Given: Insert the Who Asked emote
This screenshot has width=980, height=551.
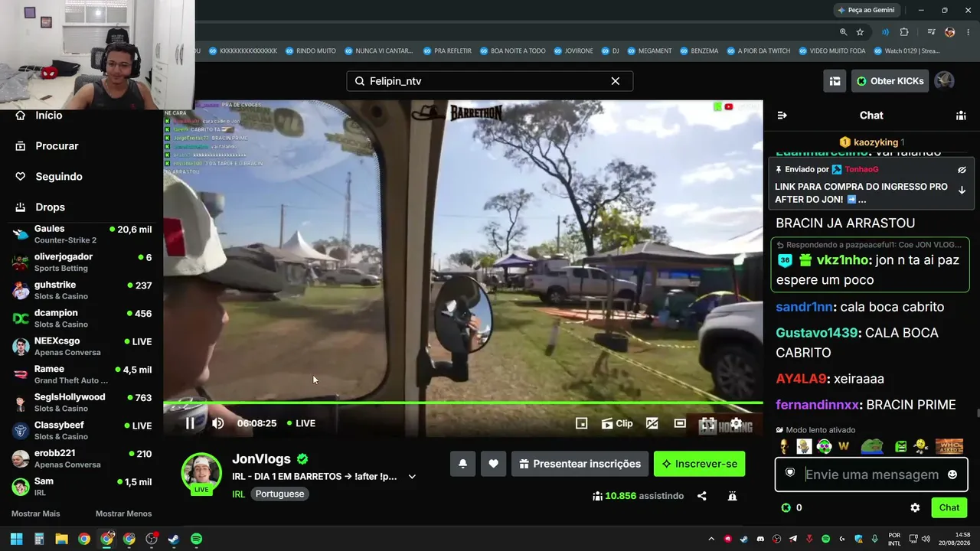Looking at the screenshot, I should coord(949,446).
